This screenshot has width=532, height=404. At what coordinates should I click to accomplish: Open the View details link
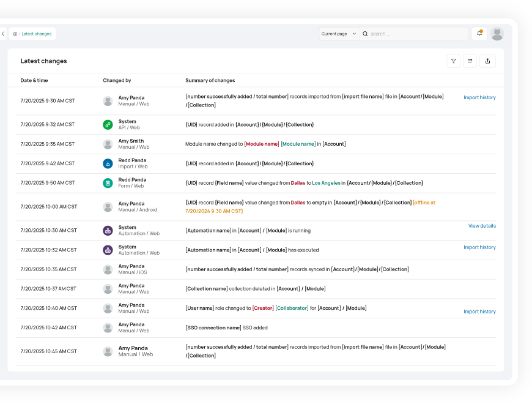click(482, 226)
